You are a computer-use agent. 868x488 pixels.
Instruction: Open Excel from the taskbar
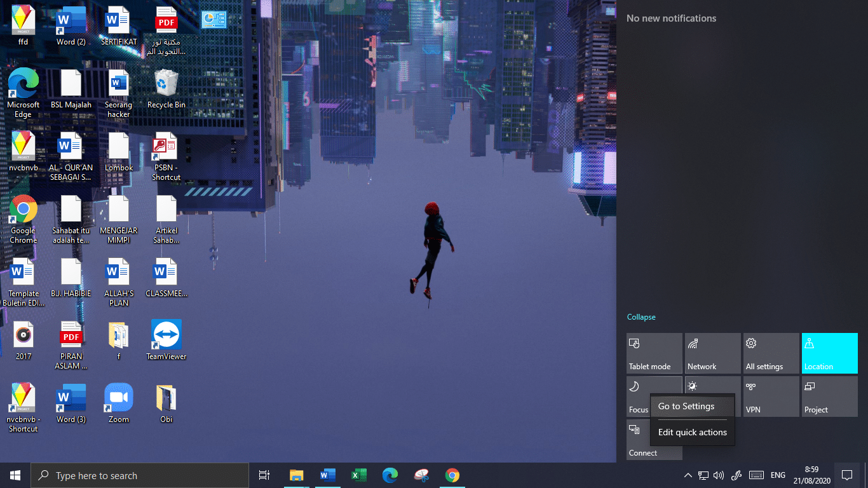coord(359,475)
